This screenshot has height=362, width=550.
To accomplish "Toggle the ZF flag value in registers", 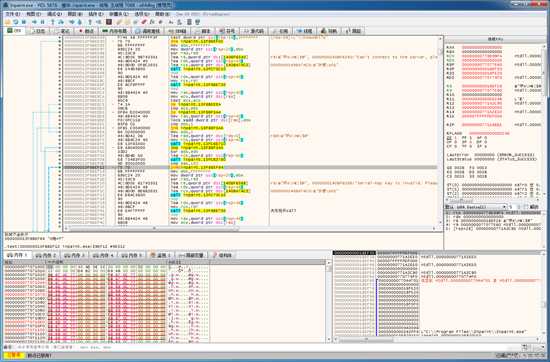I will click(x=456, y=138).
